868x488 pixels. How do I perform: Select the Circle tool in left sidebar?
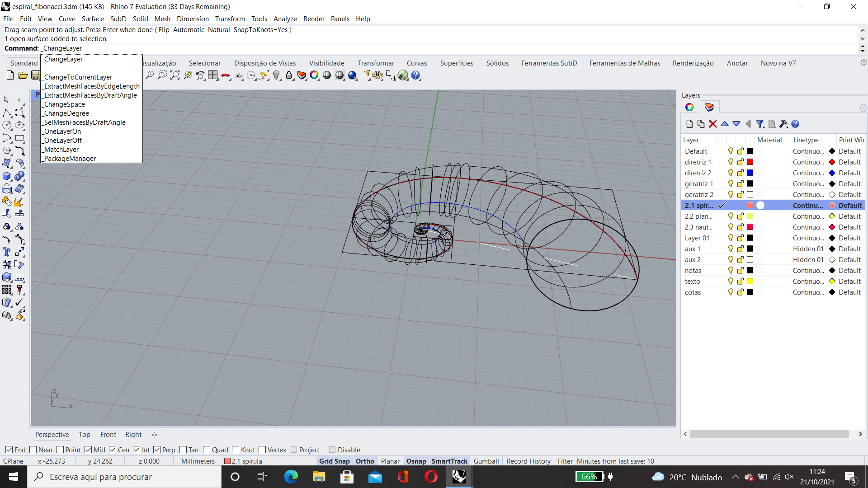(x=7, y=125)
